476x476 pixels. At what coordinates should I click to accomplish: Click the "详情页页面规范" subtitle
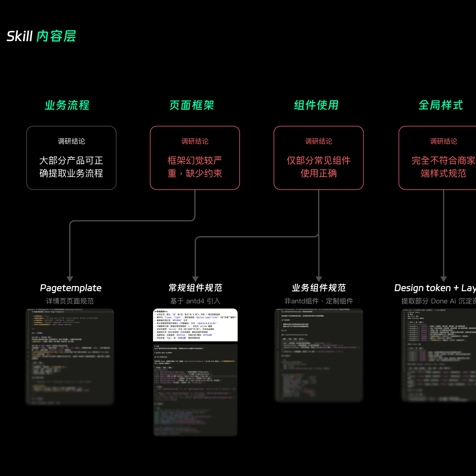pyautogui.click(x=70, y=301)
